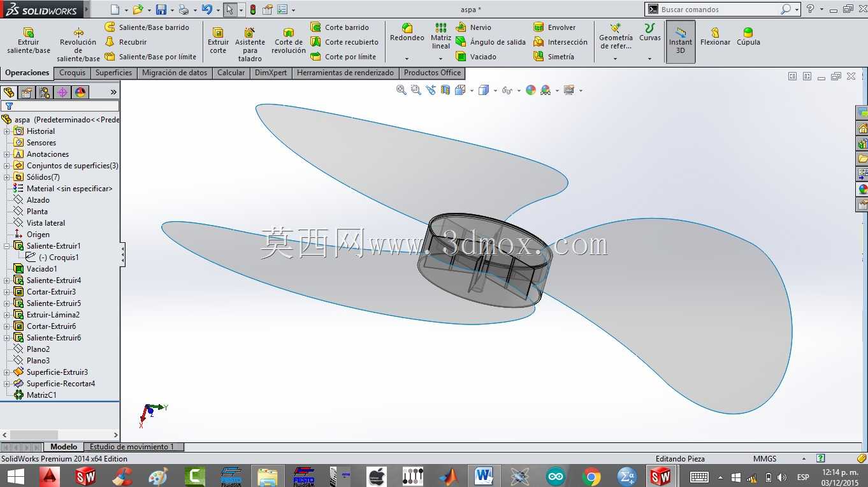Choose Ángulo de salida draft tool
Screen dimensions: 868x487
click(x=491, y=42)
